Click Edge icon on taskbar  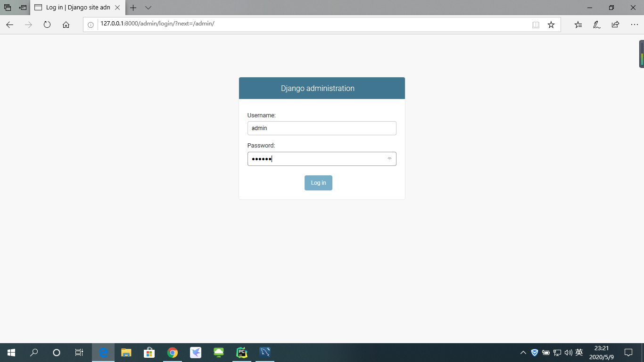point(103,352)
